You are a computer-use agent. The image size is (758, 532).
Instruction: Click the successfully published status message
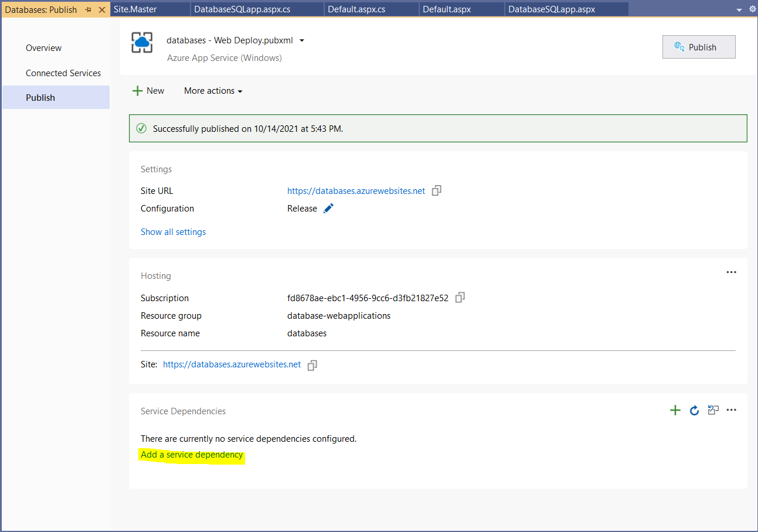(x=248, y=129)
